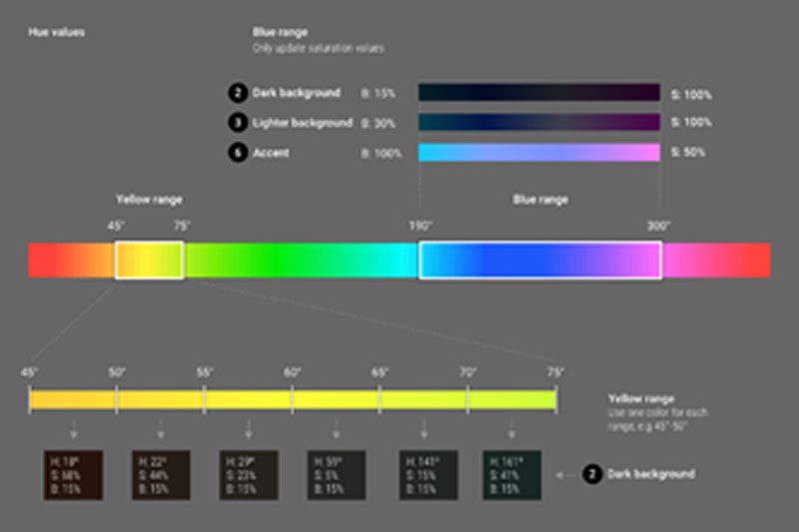Click the number 2 badge beside the top Dark background label
The width and height of the screenshot is (799, 532).
tap(236, 93)
